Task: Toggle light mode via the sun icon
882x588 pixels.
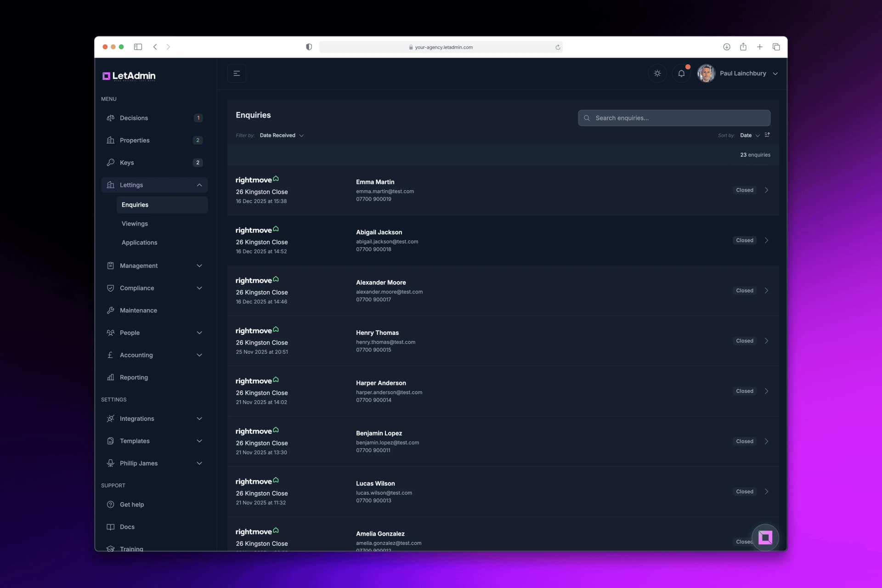Action: pyautogui.click(x=657, y=73)
